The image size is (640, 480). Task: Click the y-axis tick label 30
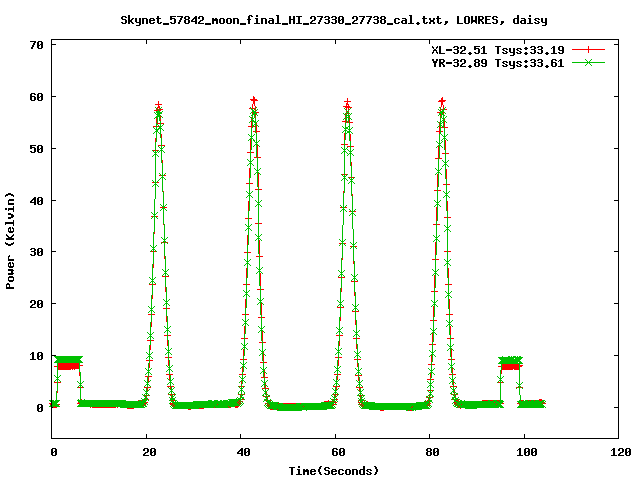(x=36, y=252)
